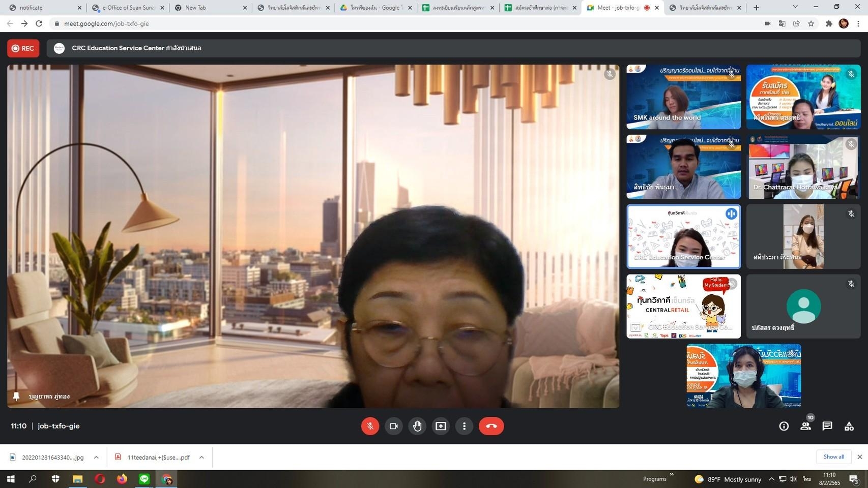This screenshot has width=868, height=488.
Task: Leave the call with red hang-up button
Action: 491,426
